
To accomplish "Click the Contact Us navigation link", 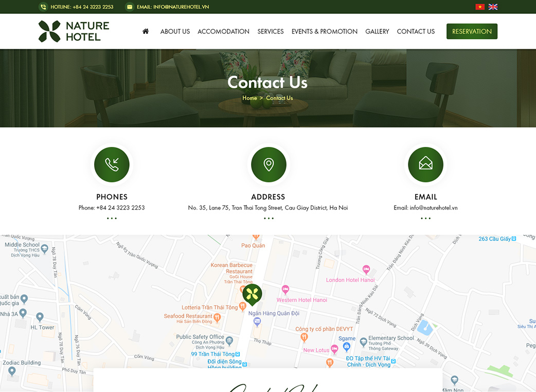I will [416, 31].
